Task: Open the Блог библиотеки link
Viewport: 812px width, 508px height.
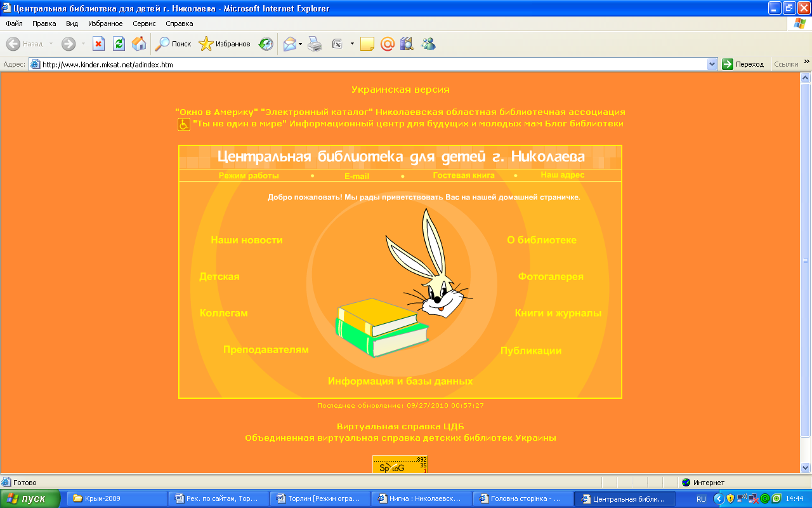Action: 584,123
